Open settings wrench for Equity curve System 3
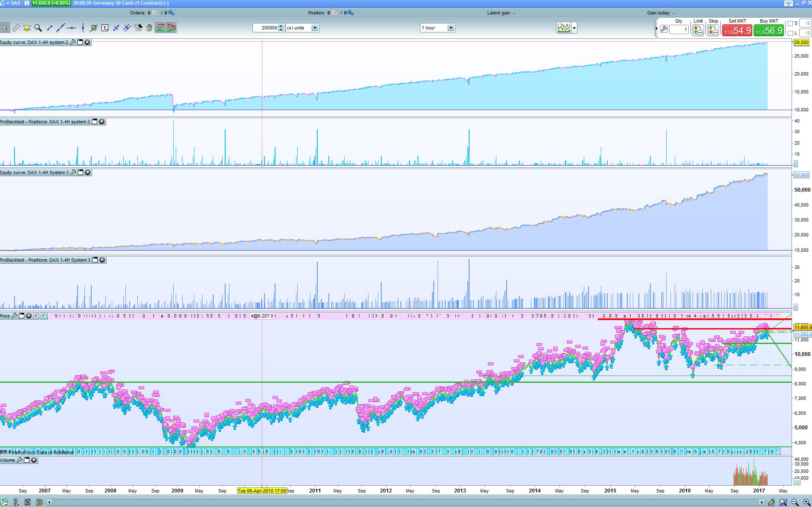The height and width of the screenshot is (507, 812). point(73,172)
